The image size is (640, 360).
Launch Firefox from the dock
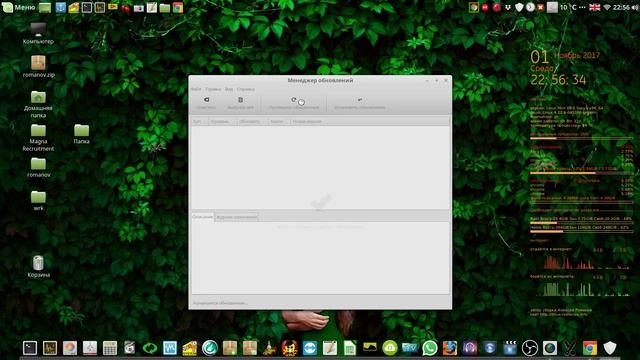(x=450, y=348)
